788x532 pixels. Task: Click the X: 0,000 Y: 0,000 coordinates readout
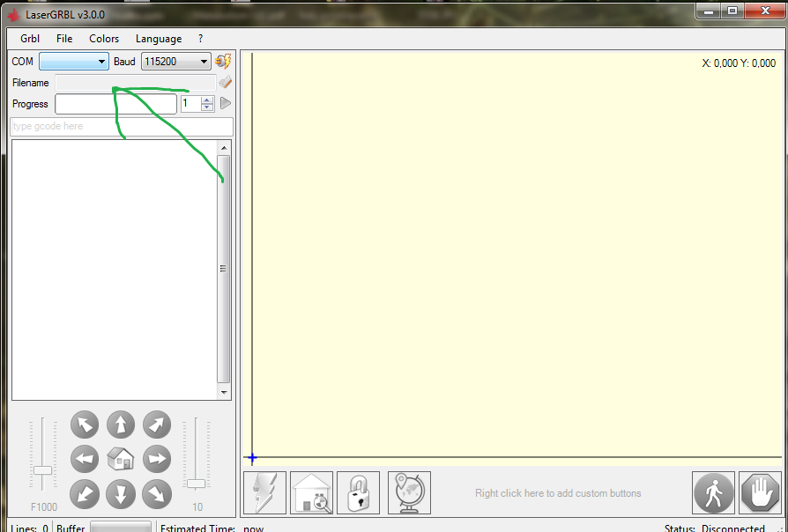(739, 63)
